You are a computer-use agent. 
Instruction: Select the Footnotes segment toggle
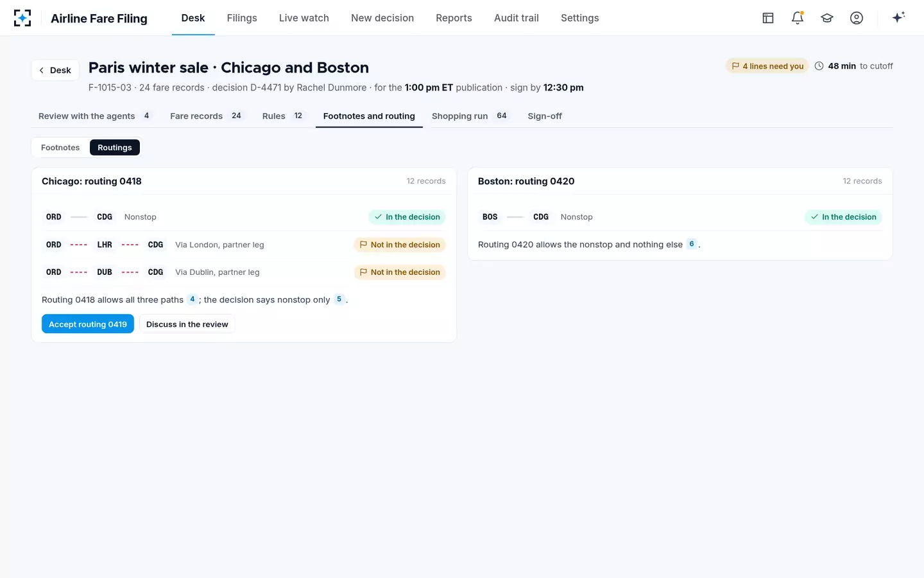tap(60, 148)
